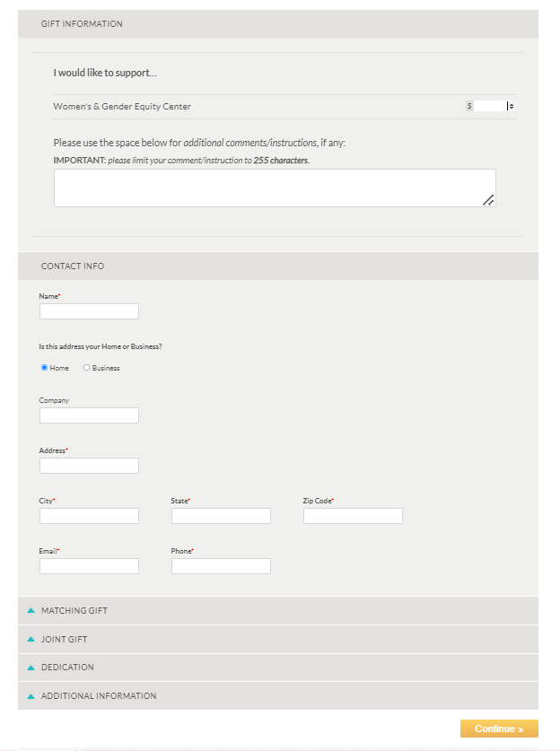This screenshot has height=751, width=560.
Task: Click the Phone input field
Action: click(221, 566)
